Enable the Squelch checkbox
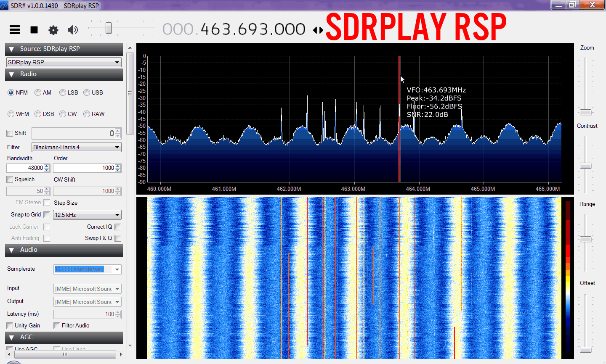Screen dimensions: 606x364 coord(10,179)
